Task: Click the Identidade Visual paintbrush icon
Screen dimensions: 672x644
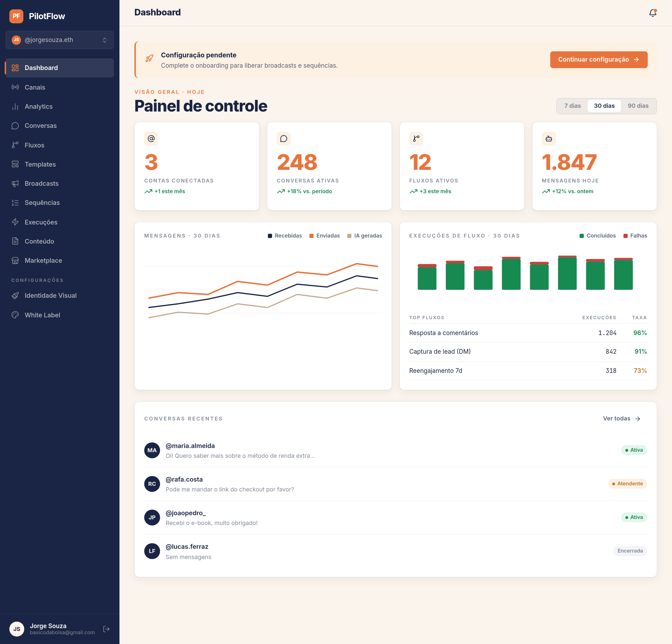Action: tap(15, 296)
